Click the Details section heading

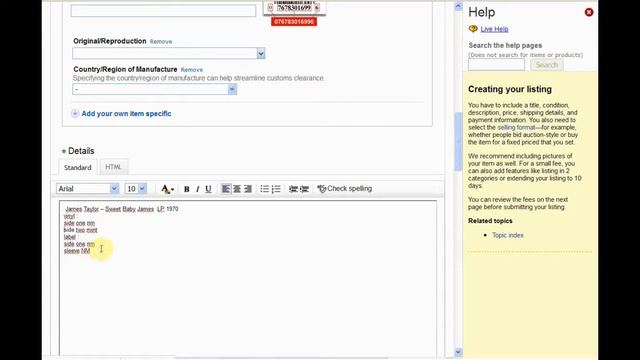click(x=81, y=151)
